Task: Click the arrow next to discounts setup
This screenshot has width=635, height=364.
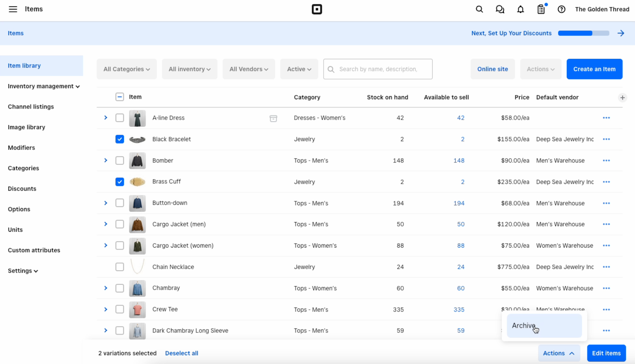Action: [621, 33]
